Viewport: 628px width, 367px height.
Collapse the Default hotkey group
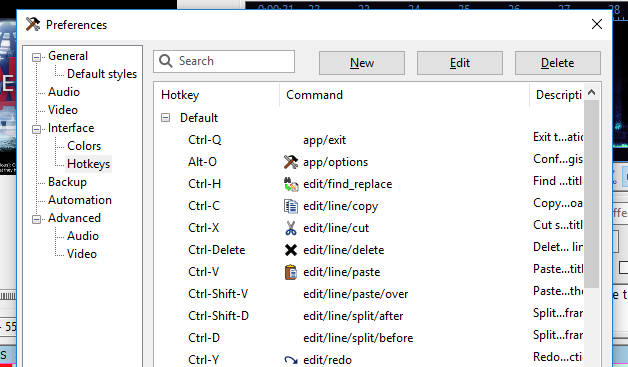click(x=165, y=117)
